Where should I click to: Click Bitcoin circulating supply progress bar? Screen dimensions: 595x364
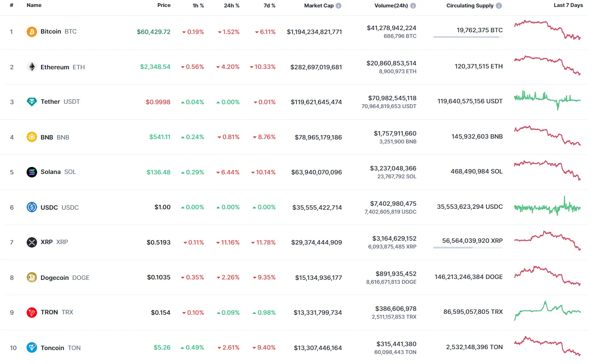coord(468,37)
